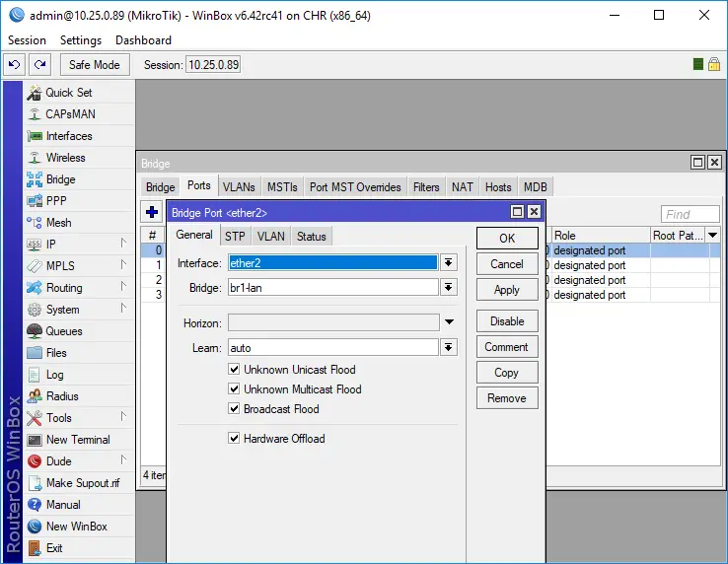The height and width of the screenshot is (564, 728).
Task: Open the Manual help icon
Action: point(35,505)
